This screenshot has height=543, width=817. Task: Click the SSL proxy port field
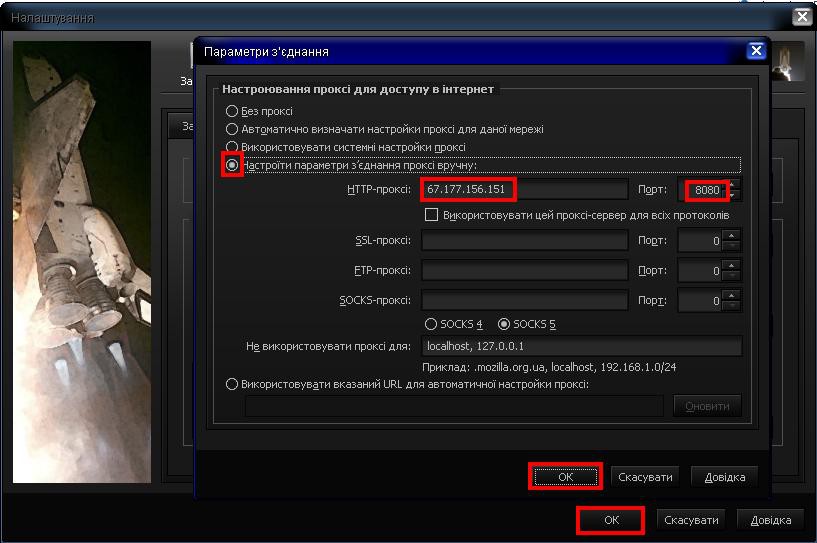(x=700, y=241)
